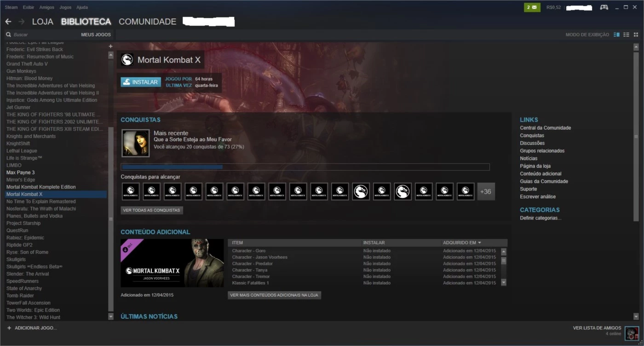The height and width of the screenshot is (346, 644).
Task: Switch to list view mode
Action: (x=626, y=35)
